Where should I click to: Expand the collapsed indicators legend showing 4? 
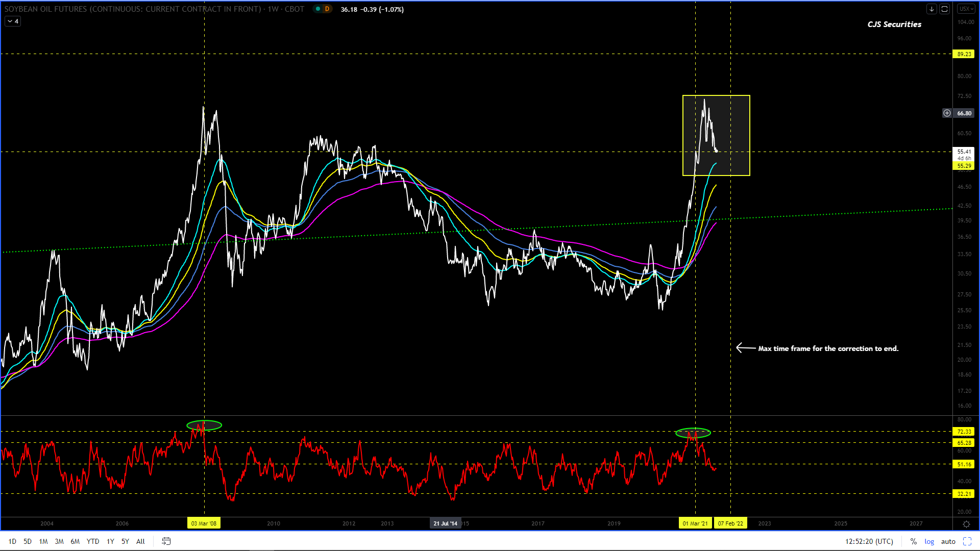(13, 21)
